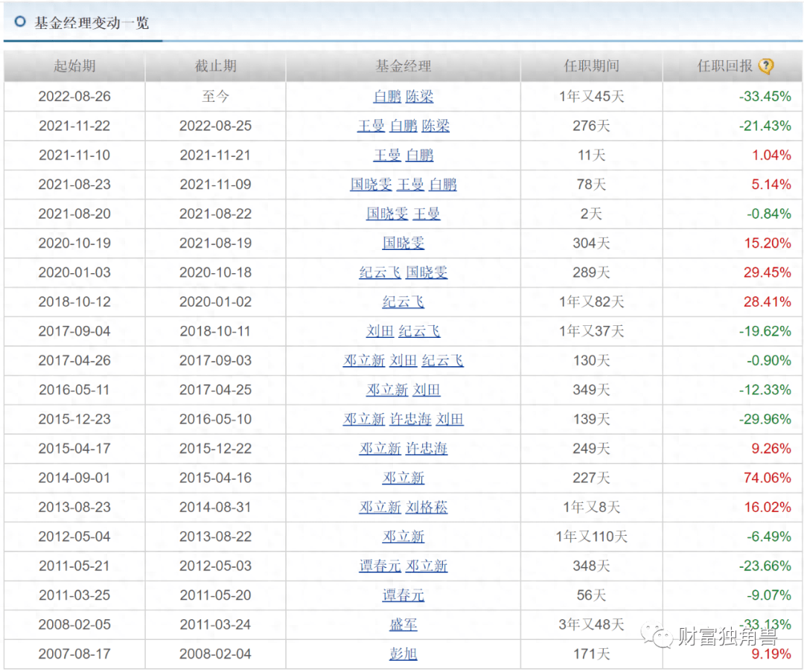Viewport: 804px width, 672px height.
Task: Open fund manager 盛军's profile link
Action: [403, 624]
